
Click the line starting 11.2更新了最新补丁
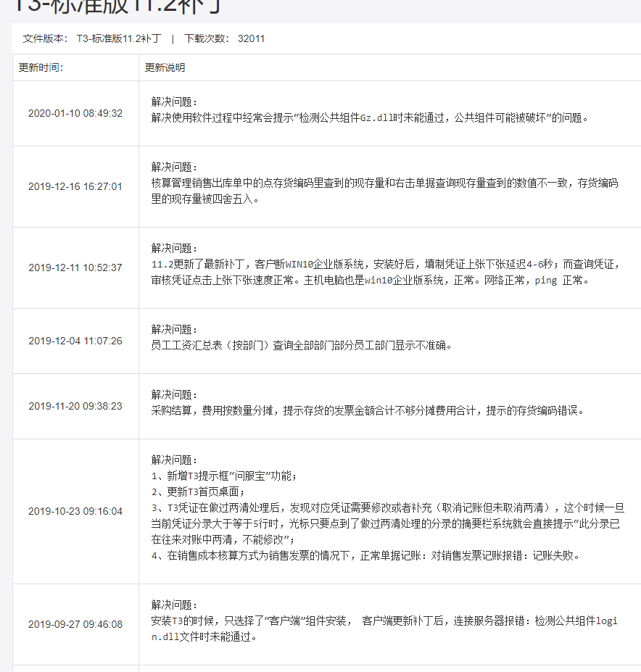tap(386, 264)
